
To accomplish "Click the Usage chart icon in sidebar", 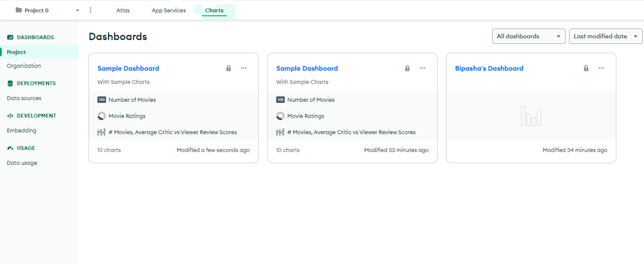I will click(9, 148).
